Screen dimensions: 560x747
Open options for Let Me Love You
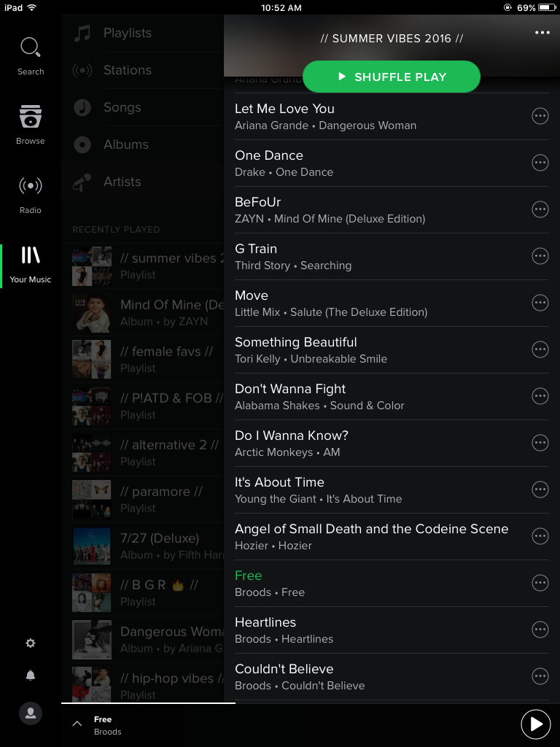point(540,116)
